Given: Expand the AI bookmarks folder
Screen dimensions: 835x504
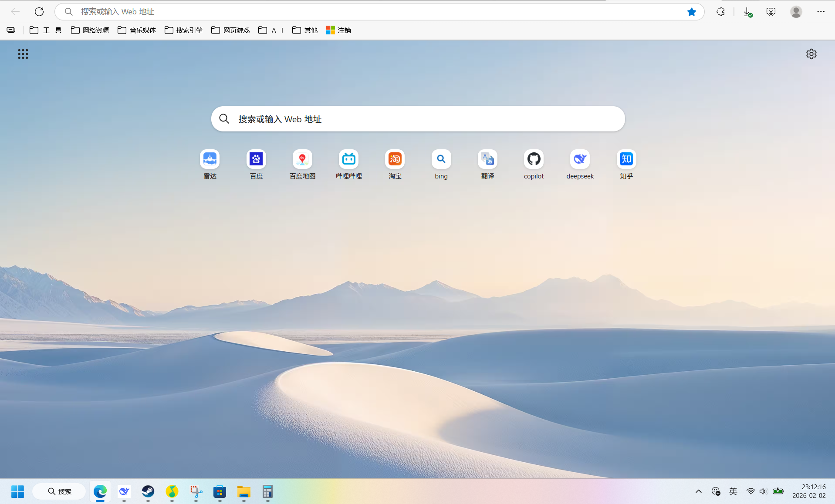Looking at the screenshot, I should pos(271,30).
